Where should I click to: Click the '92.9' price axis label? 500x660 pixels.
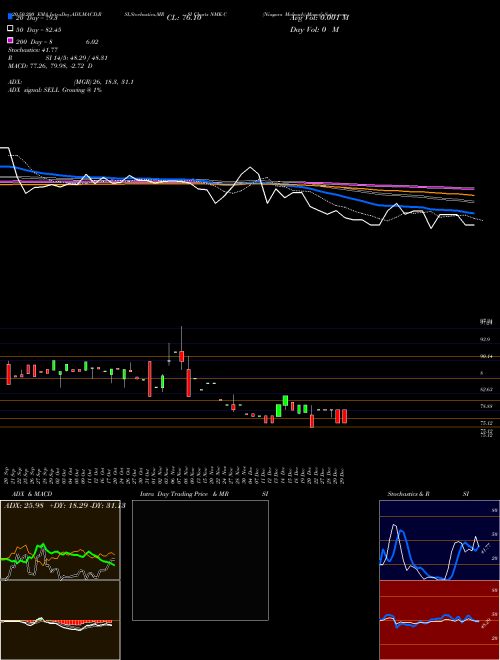pyautogui.click(x=485, y=339)
